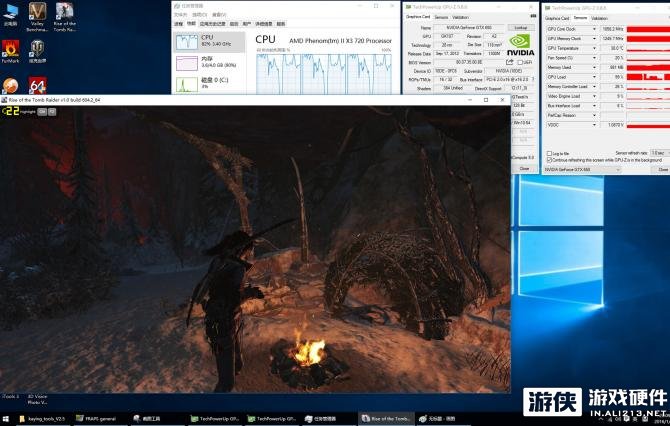The height and width of the screenshot is (426, 670).
Task: Click the GPU Load sensor graph
Action: pos(648,77)
